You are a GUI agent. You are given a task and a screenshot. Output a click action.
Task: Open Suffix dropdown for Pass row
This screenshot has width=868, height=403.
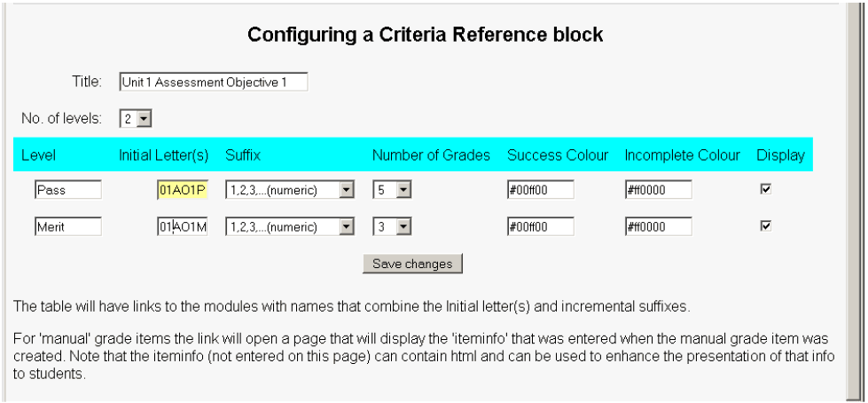coord(290,190)
